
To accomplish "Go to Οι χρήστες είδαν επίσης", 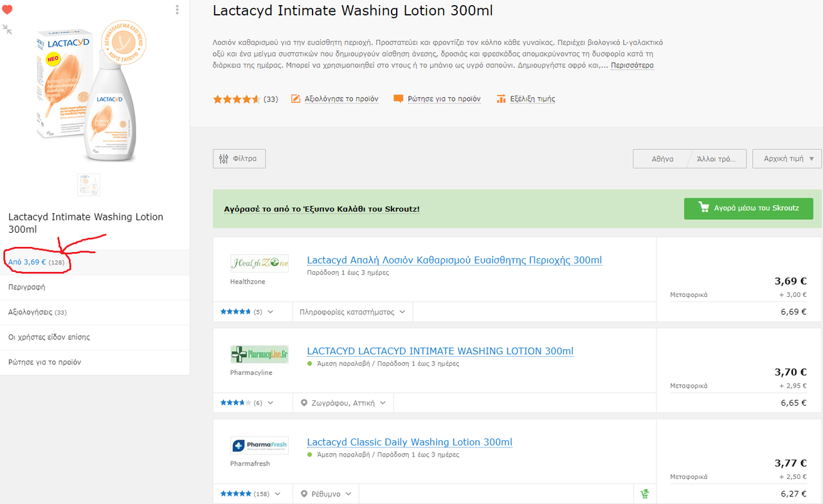I will click(x=95, y=337).
